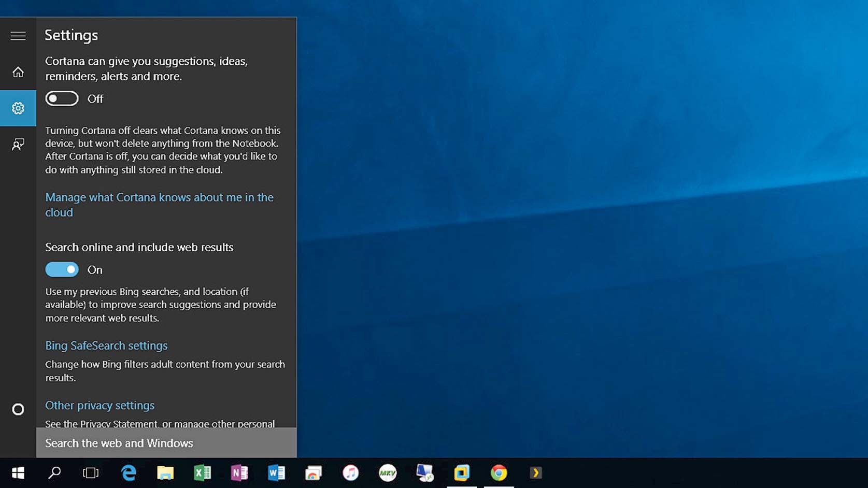
Task: Turn on Cortana suggestions toggle
Action: [x=62, y=98]
